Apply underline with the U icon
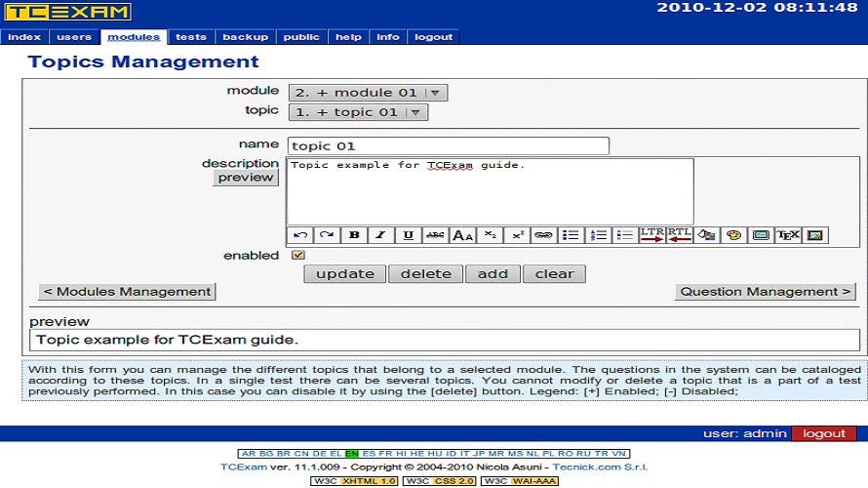The width and height of the screenshot is (868, 488). click(408, 235)
